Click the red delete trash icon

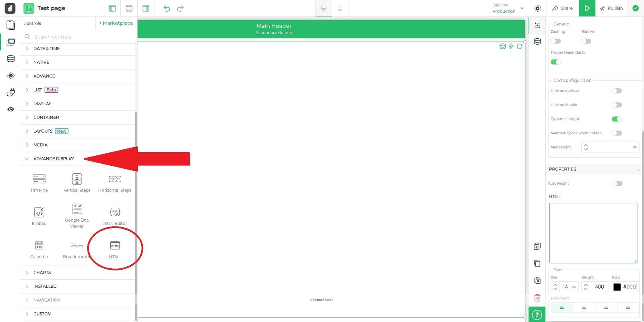coord(537,298)
